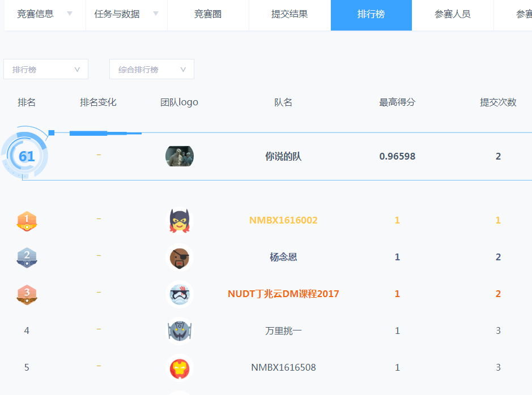532x395 pixels.
Task: Click the gold first-place medal badge
Action: (x=27, y=220)
